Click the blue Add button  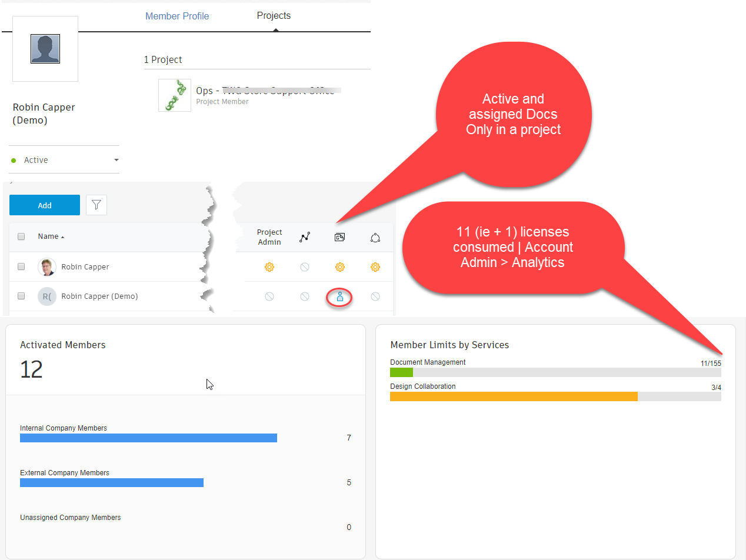(45, 205)
